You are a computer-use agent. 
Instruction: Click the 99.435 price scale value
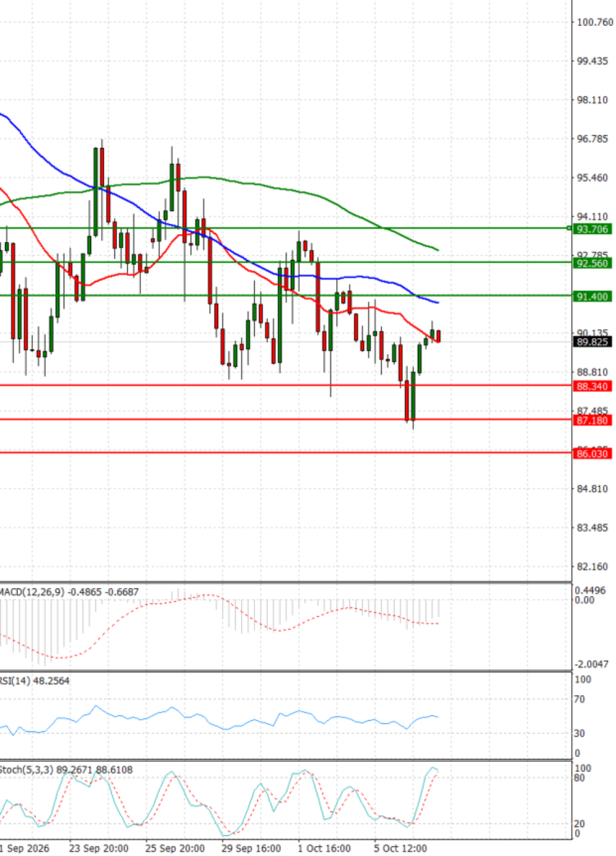point(592,61)
